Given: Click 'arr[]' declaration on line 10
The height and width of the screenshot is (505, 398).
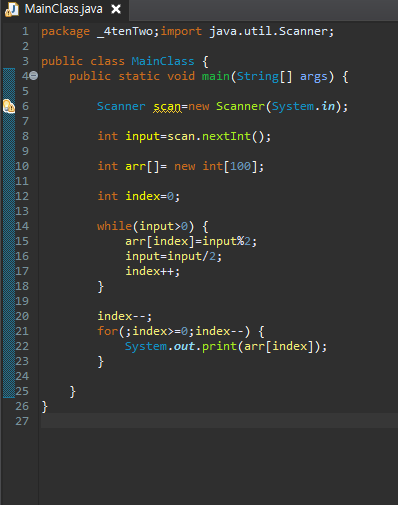Looking at the screenshot, I should tap(142, 166).
